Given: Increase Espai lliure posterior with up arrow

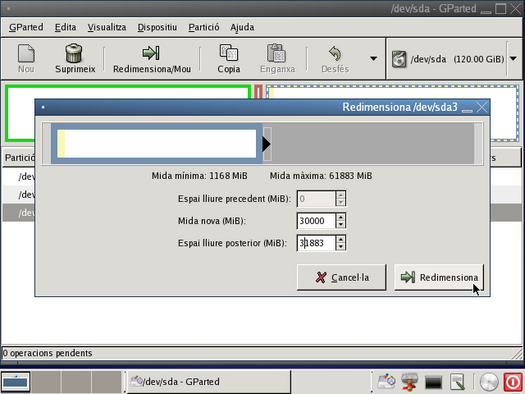Looking at the screenshot, I should coord(341,239).
